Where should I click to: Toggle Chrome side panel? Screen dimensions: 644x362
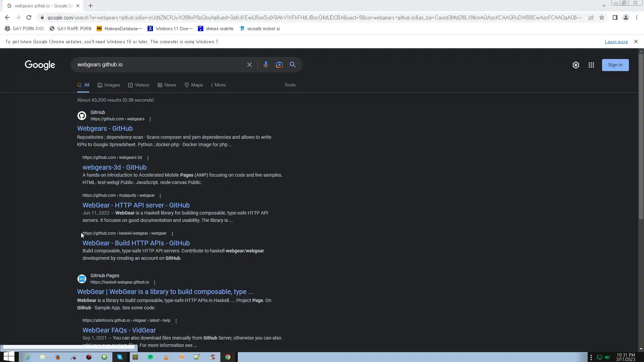[x=615, y=17]
